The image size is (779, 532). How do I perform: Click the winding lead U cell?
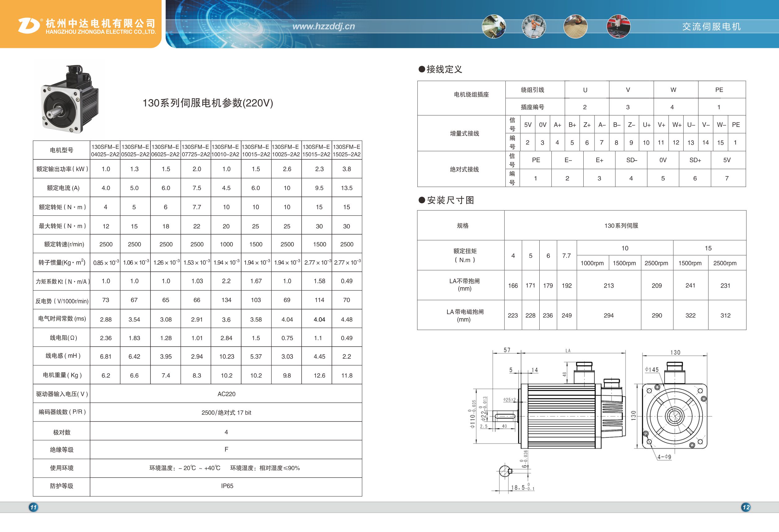[x=587, y=90]
